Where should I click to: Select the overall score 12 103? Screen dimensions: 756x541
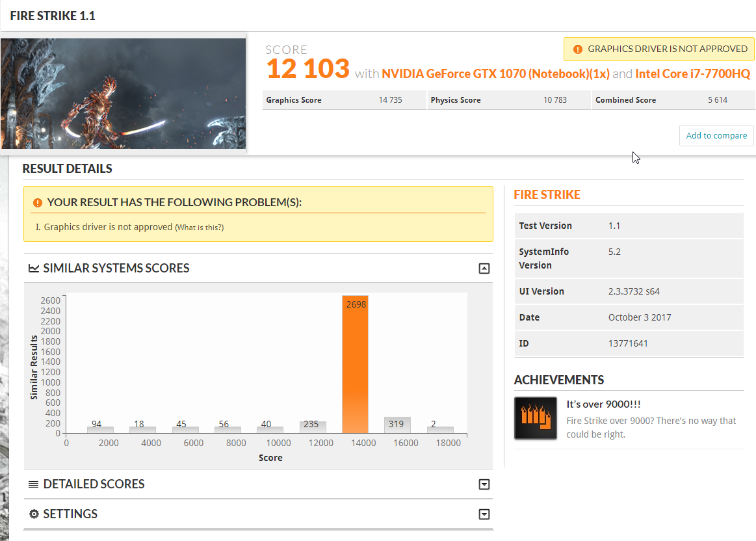point(307,68)
